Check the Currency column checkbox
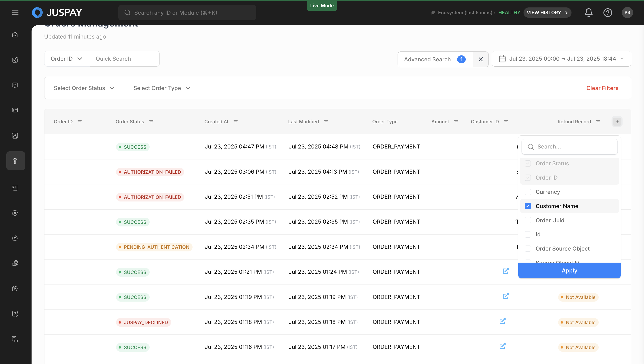Screen dimensions: 644x364 click(528, 192)
